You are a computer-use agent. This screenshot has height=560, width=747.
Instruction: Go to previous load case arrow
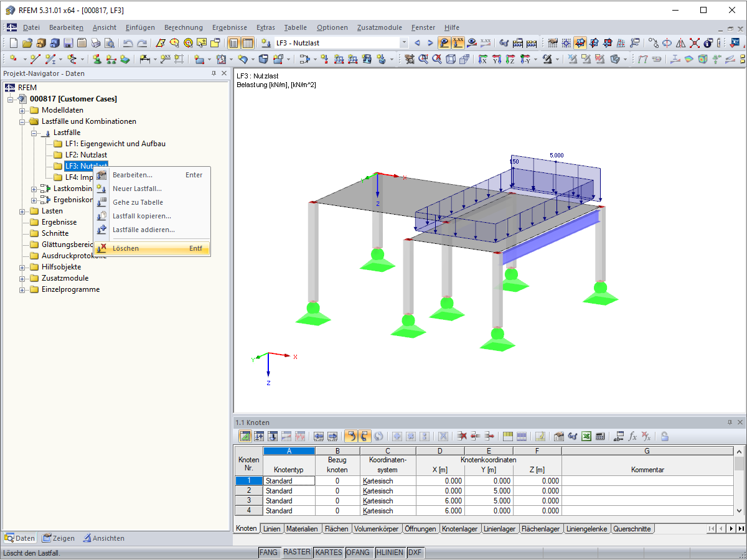[417, 43]
